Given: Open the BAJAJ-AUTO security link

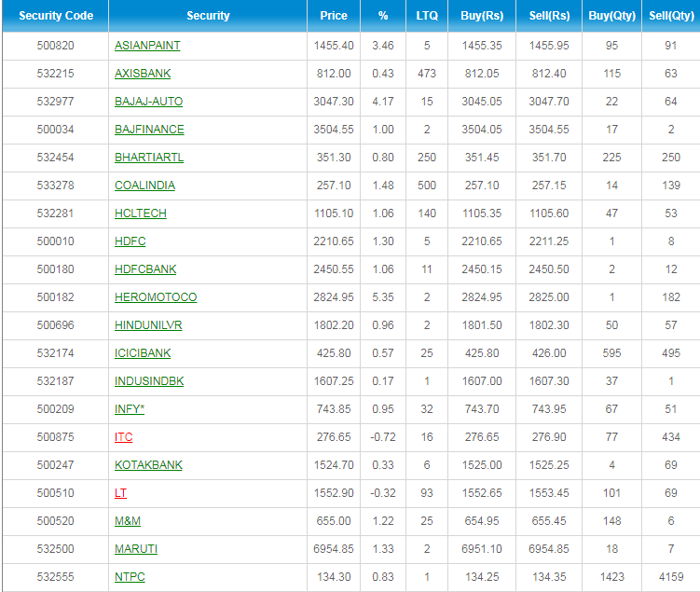Looking at the screenshot, I should coord(148,102).
